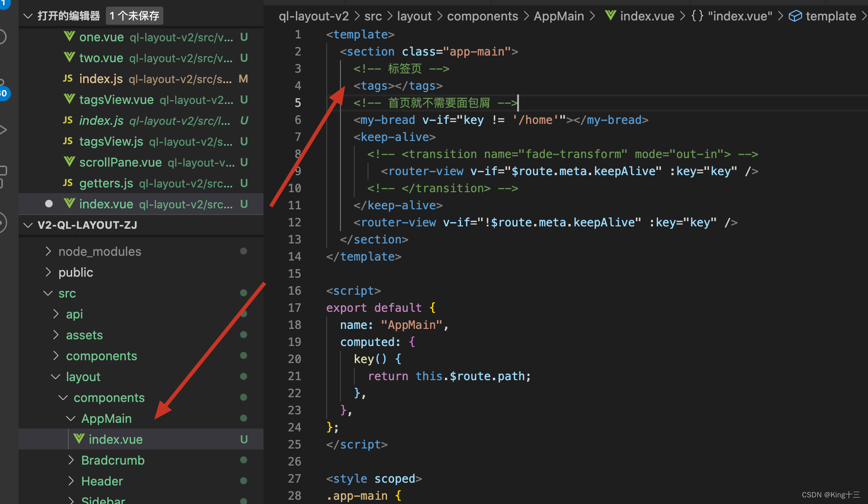
Task: Expand the Header folder
Action: [x=71, y=481]
